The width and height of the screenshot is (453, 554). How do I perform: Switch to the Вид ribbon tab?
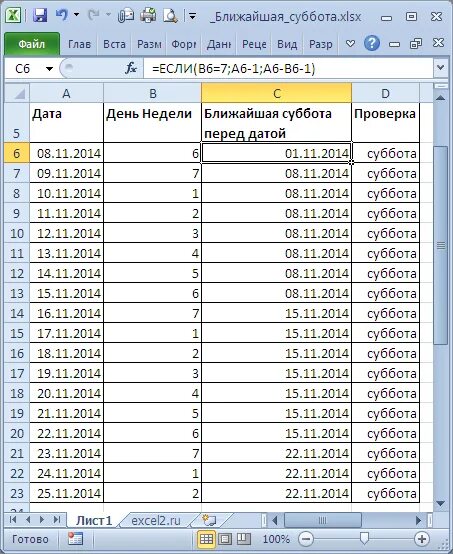287,44
